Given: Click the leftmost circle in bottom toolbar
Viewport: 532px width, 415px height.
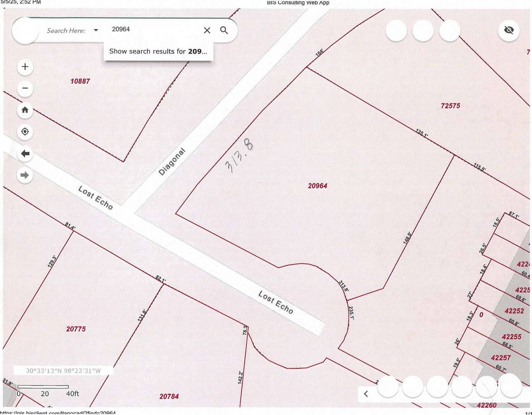Looking at the screenshot, I should [x=388, y=387].
